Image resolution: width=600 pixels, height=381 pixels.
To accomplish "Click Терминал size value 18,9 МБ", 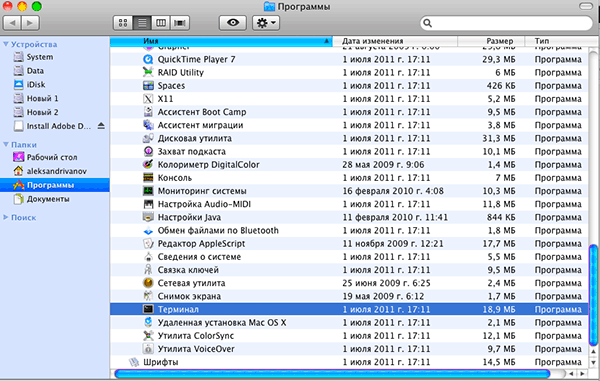I will tap(499, 309).
